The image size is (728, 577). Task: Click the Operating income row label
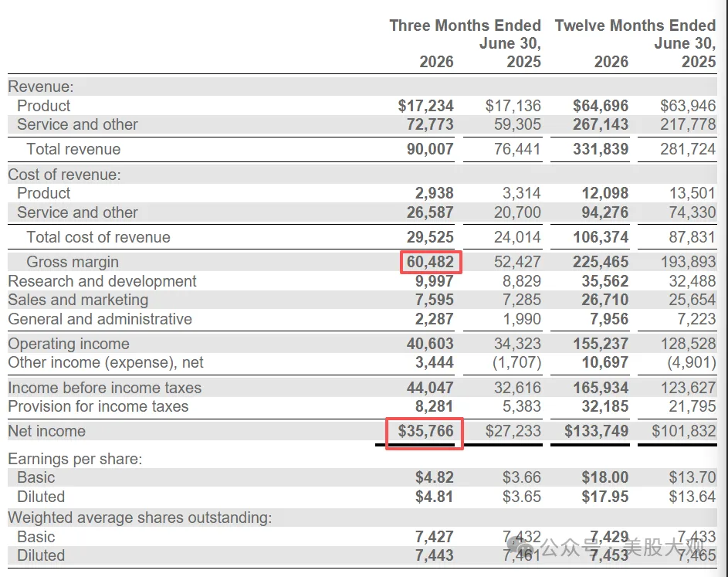(69, 344)
